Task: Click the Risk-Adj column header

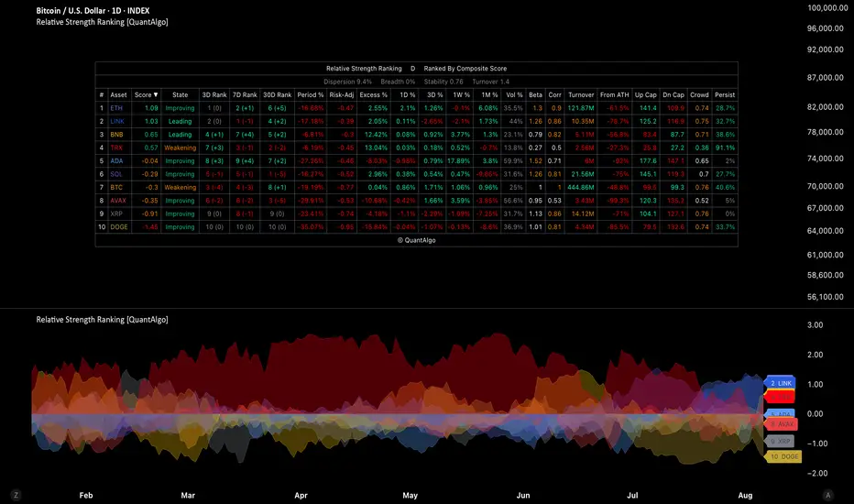Action: coord(342,94)
